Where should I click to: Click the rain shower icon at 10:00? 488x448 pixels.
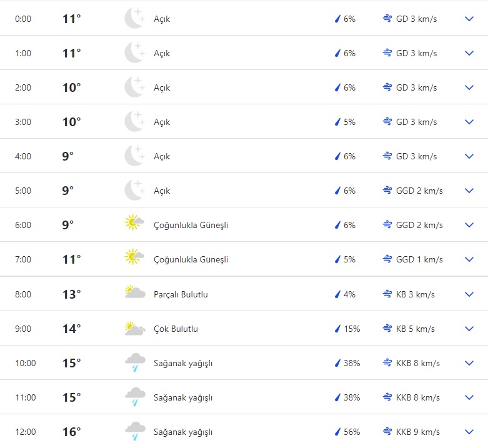click(134, 362)
